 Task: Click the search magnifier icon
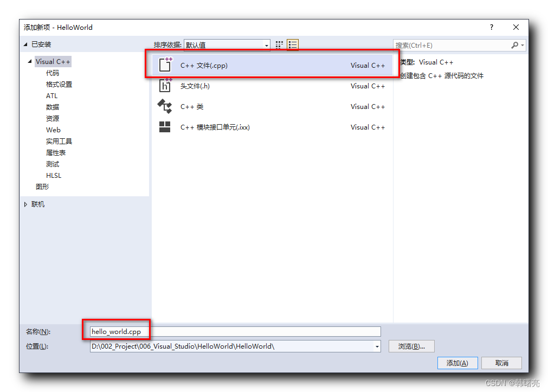click(514, 45)
